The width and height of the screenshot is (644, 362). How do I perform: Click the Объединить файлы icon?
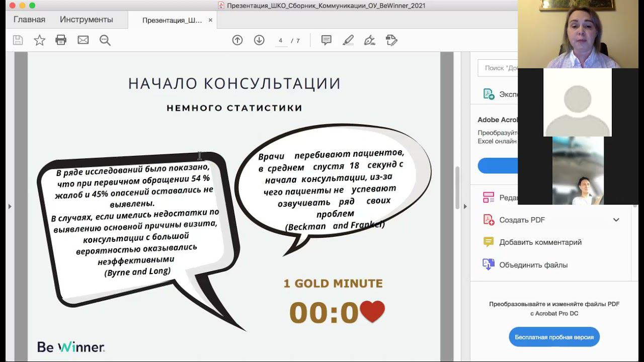point(489,264)
